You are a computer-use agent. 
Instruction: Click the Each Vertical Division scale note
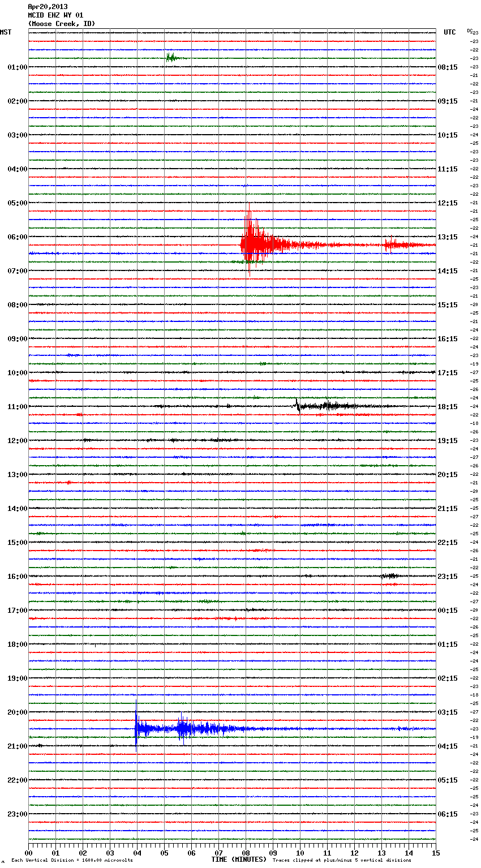point(72,861)
